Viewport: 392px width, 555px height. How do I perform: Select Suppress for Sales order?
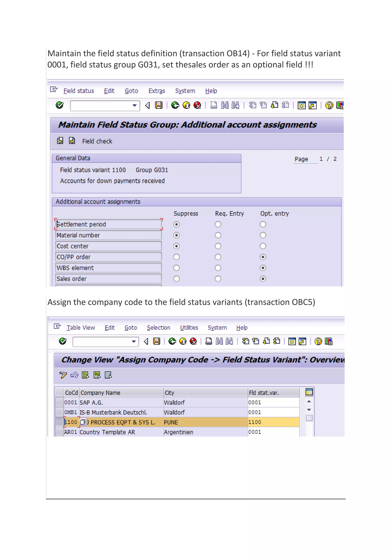(176, 279)
